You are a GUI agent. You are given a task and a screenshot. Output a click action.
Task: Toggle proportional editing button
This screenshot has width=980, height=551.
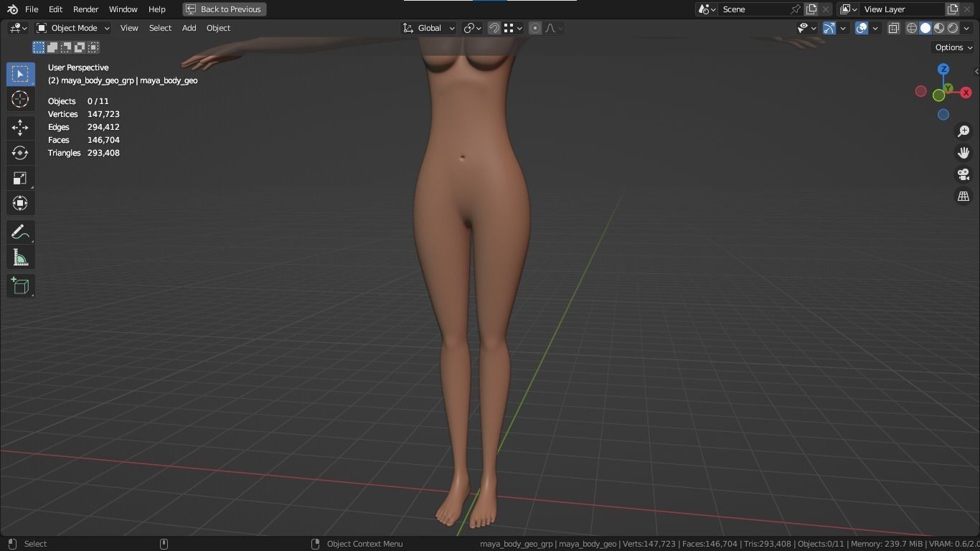pos(535,28)
